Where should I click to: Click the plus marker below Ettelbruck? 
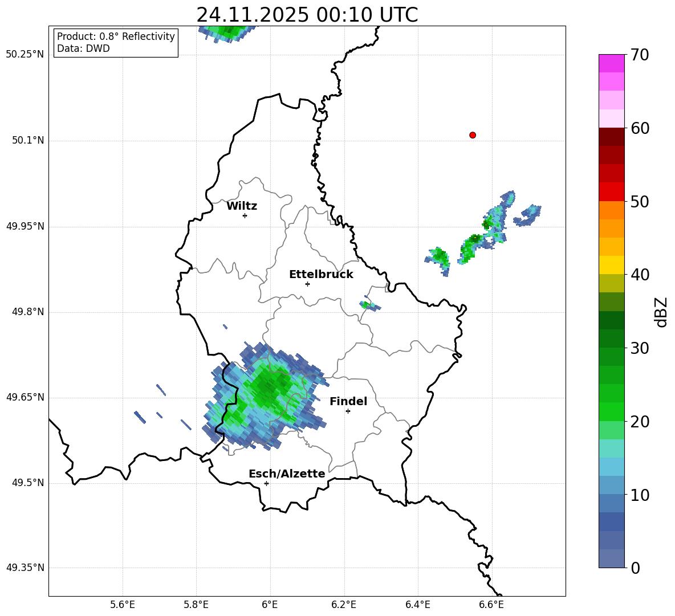pyautogui.click(x=307, y=284)
